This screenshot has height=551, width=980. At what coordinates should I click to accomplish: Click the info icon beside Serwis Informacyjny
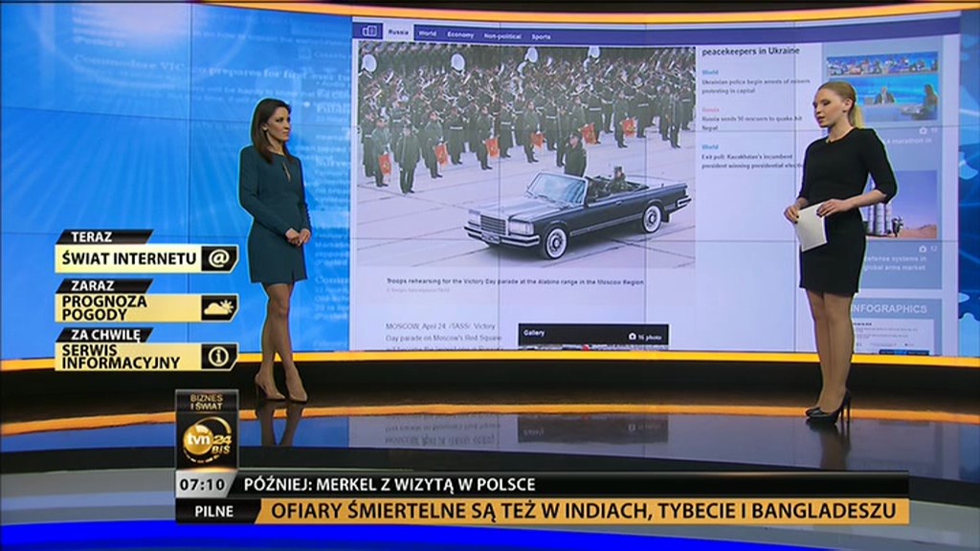219,356
